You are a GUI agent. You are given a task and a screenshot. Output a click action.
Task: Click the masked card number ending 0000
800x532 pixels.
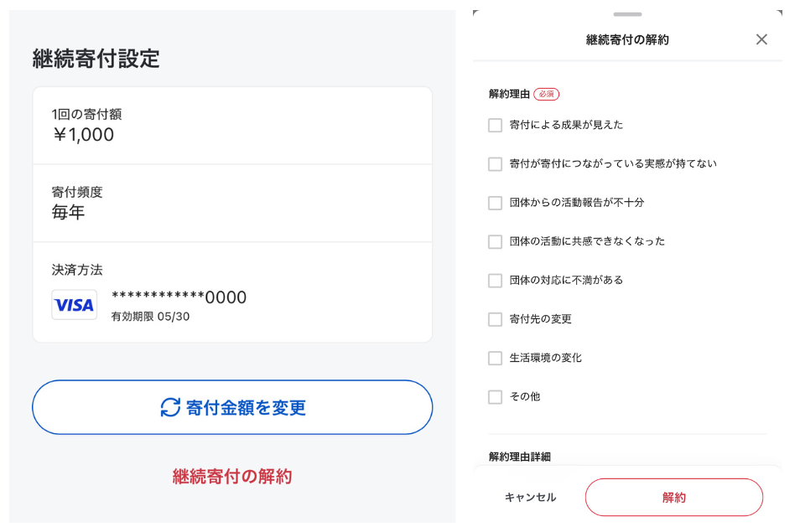[179, 297]
